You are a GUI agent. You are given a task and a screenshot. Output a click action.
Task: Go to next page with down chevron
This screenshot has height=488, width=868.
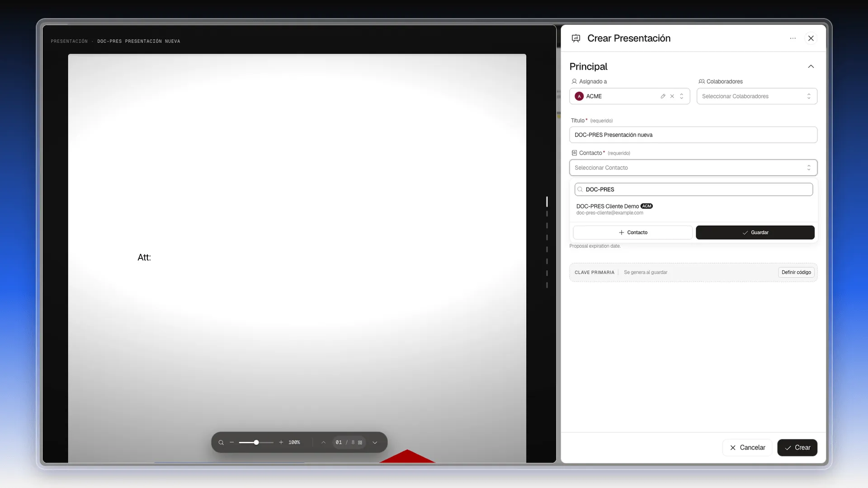pyautogui.click(x=375, y=442)
